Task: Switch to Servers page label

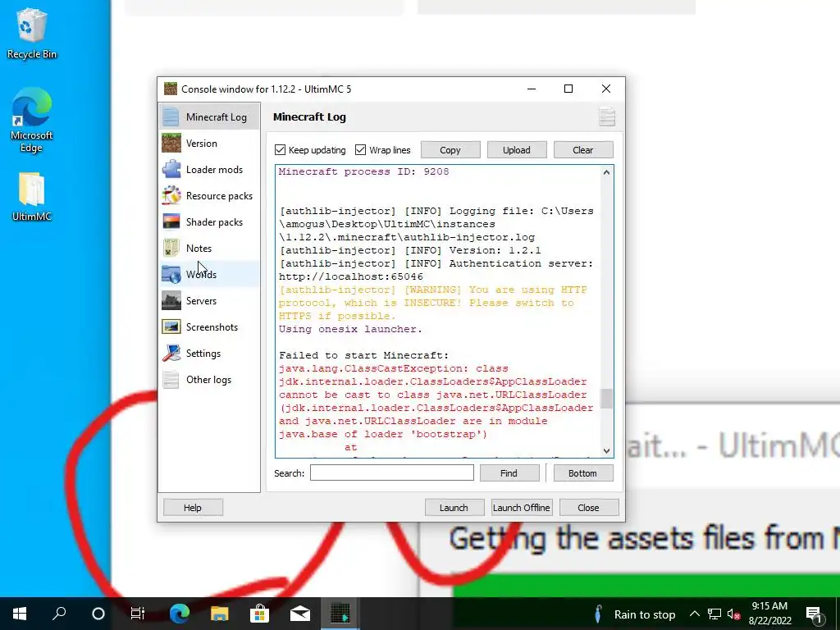Action: point(202,300)
